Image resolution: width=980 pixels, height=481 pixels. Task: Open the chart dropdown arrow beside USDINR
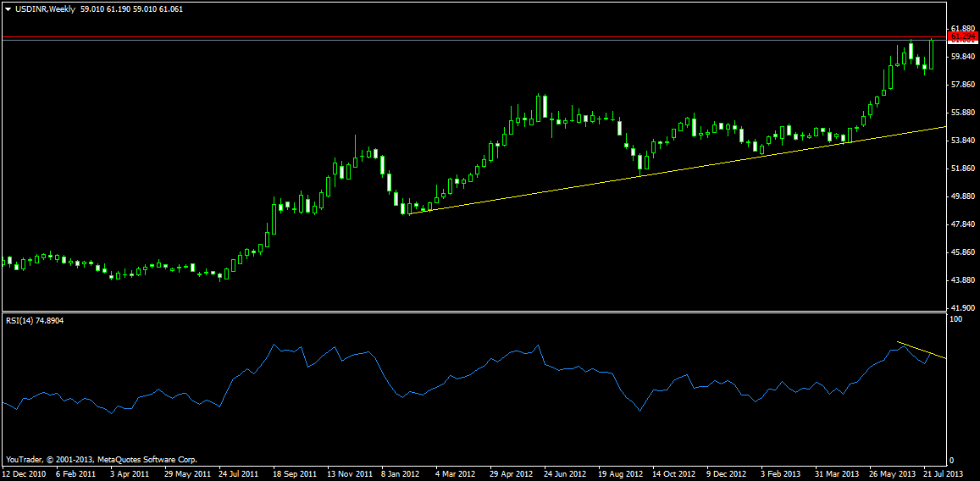(8, 8)
